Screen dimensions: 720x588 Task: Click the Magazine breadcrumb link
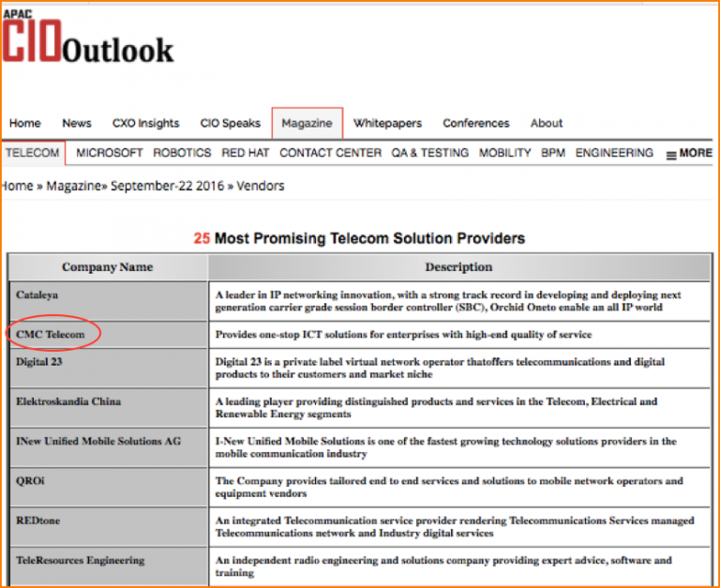[x=73, y=186]
